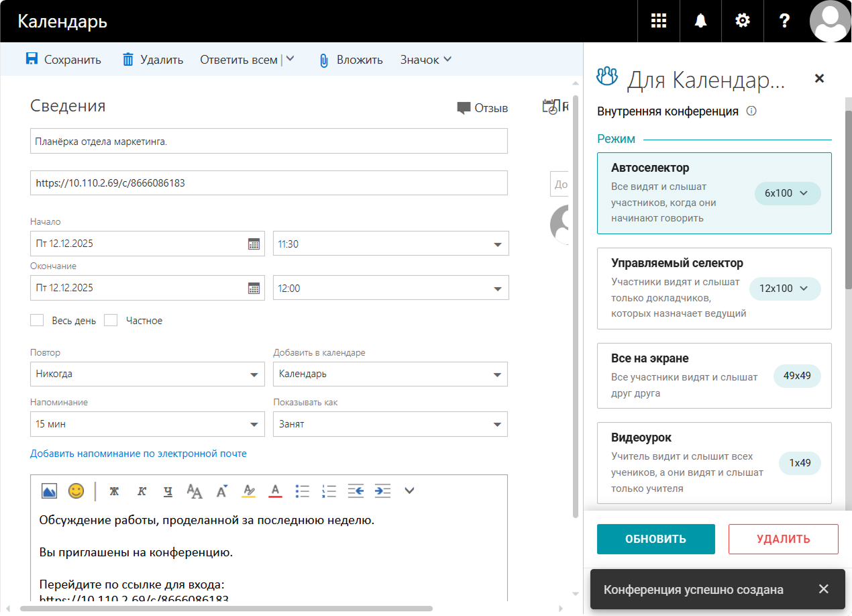Screen dimensions: 852x616
Task: Open the "Значок" menu
Action: (x=426, y=60)
